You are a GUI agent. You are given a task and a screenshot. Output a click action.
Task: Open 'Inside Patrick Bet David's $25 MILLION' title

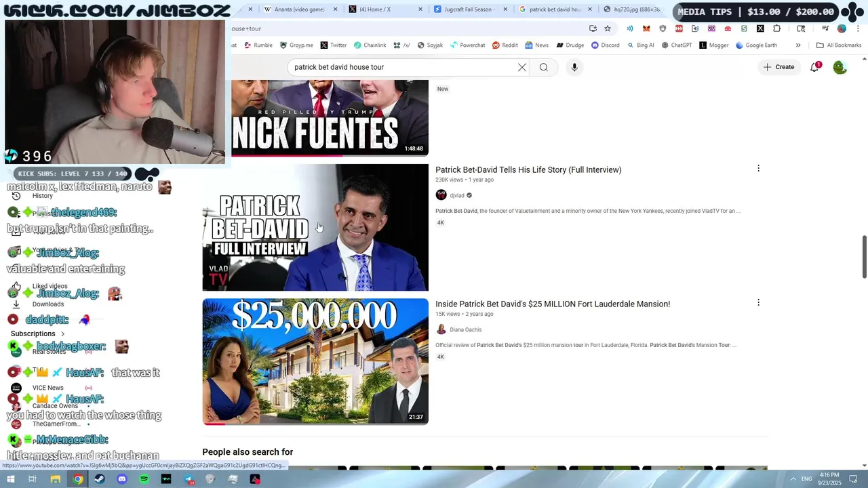coord(553,304)
